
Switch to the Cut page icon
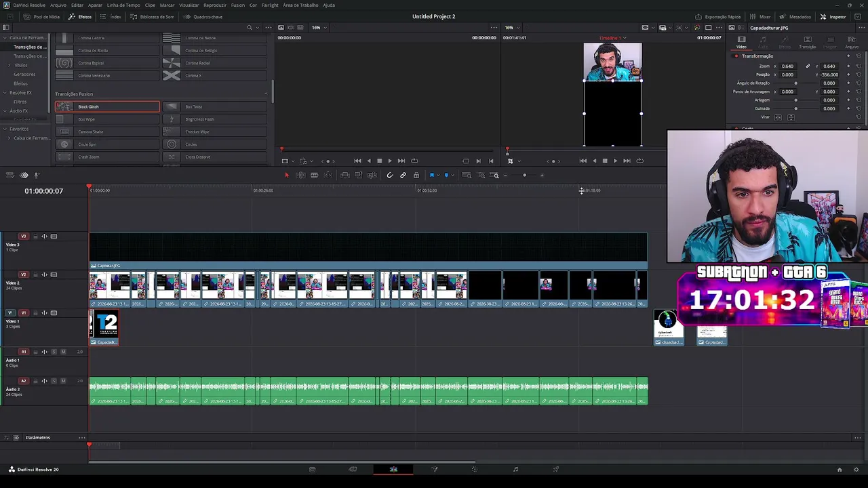[x=353, y=469]
